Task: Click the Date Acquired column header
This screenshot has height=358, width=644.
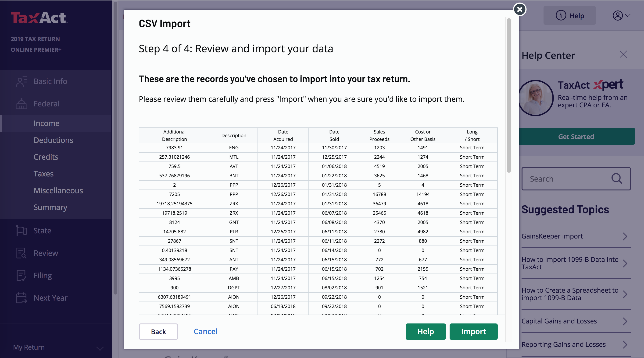Action: [283, 135]
